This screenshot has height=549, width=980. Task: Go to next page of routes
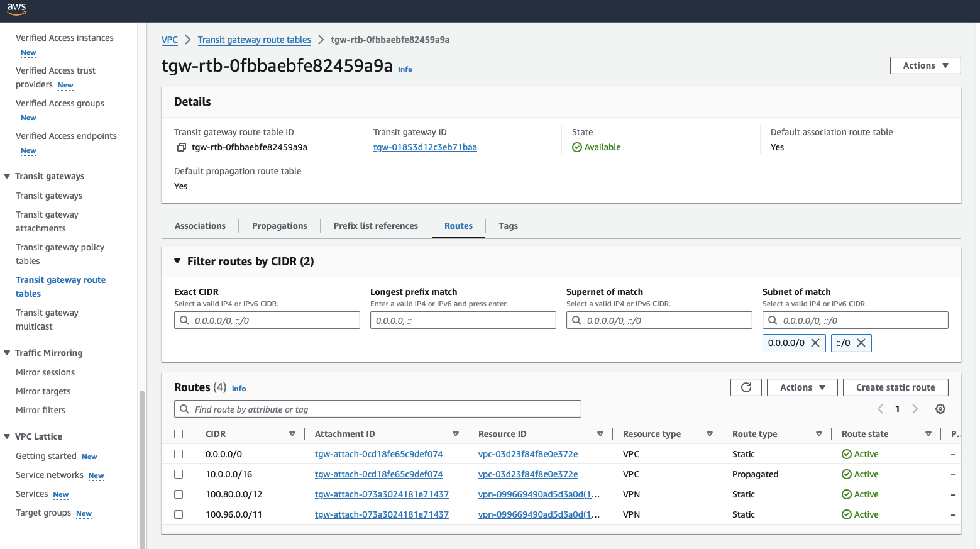point(915,409)
